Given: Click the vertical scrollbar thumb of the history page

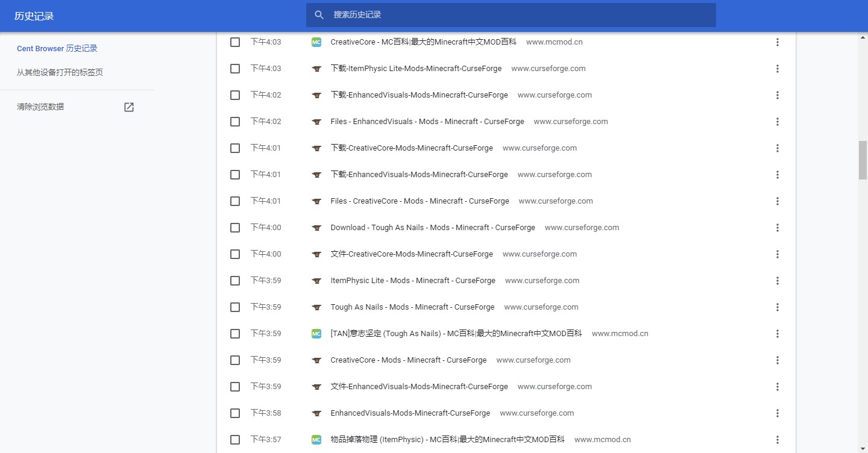Looking at the screenshot, I should coord(863,160).
